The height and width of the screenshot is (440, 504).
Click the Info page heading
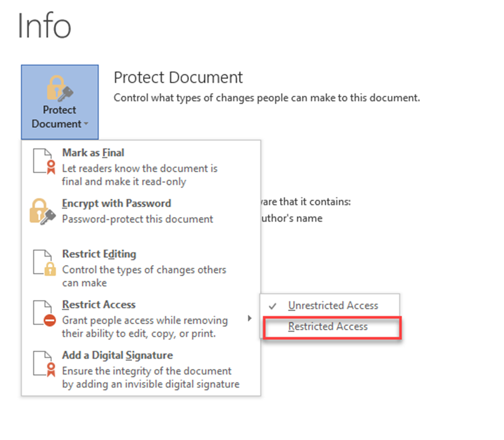pyautogui.click(x=44, y=26)
